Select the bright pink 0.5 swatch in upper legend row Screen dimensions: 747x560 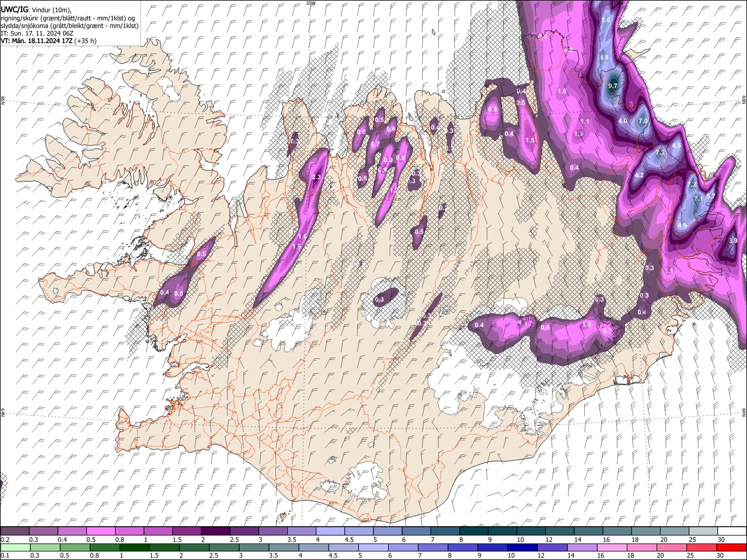click(x=100, y=531)
